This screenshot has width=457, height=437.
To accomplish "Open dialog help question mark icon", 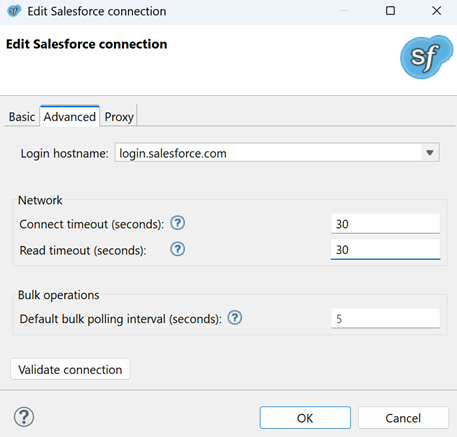I will 24,417.
